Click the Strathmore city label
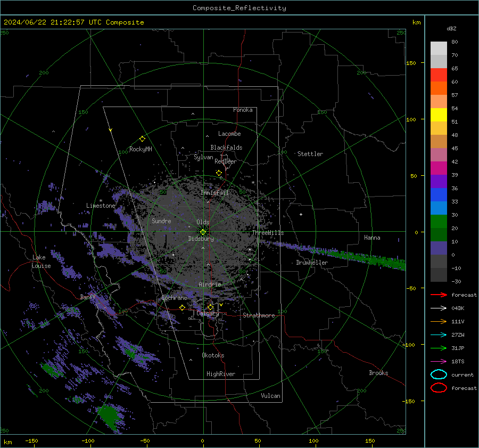The image size is (479, 448). tap(259, 315)
